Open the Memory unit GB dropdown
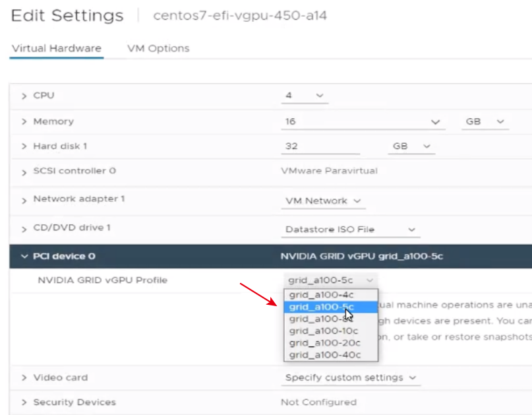This screenshot has height=415, width=532. coord(485,121)
